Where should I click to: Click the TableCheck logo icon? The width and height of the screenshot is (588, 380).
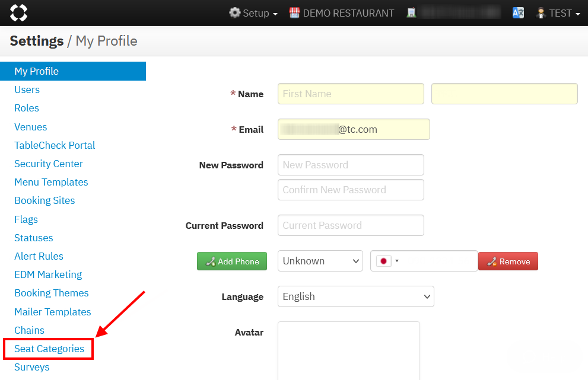pyautogui.click(x=19, y=12)
